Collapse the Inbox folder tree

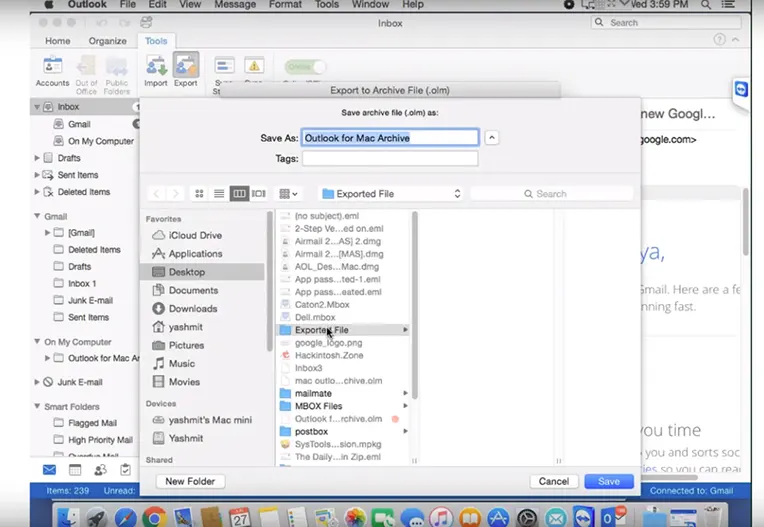(37, 107)
